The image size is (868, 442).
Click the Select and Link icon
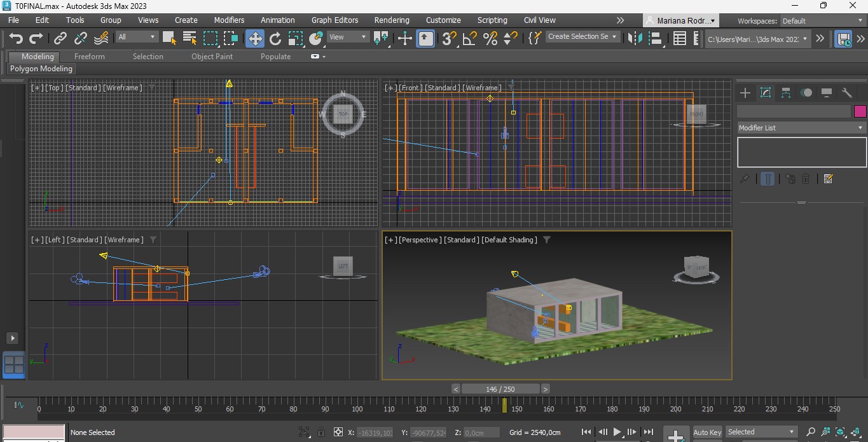coord(60,39)
